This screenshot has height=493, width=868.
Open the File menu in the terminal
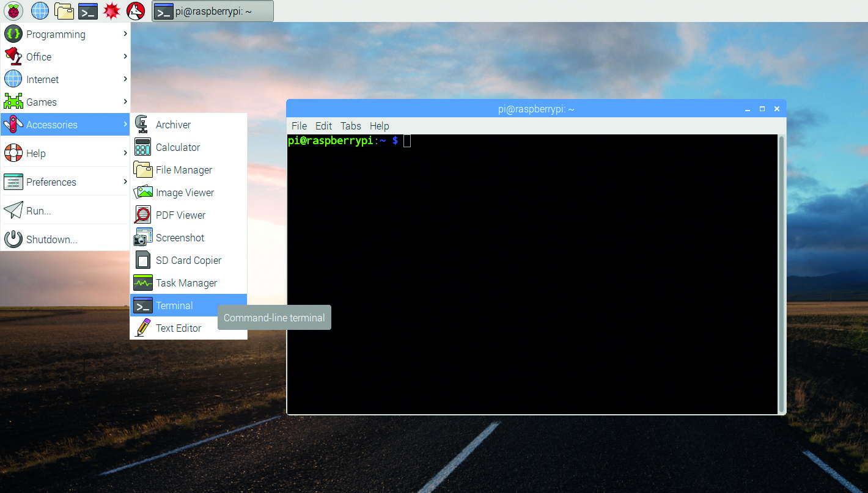[299, 126]
